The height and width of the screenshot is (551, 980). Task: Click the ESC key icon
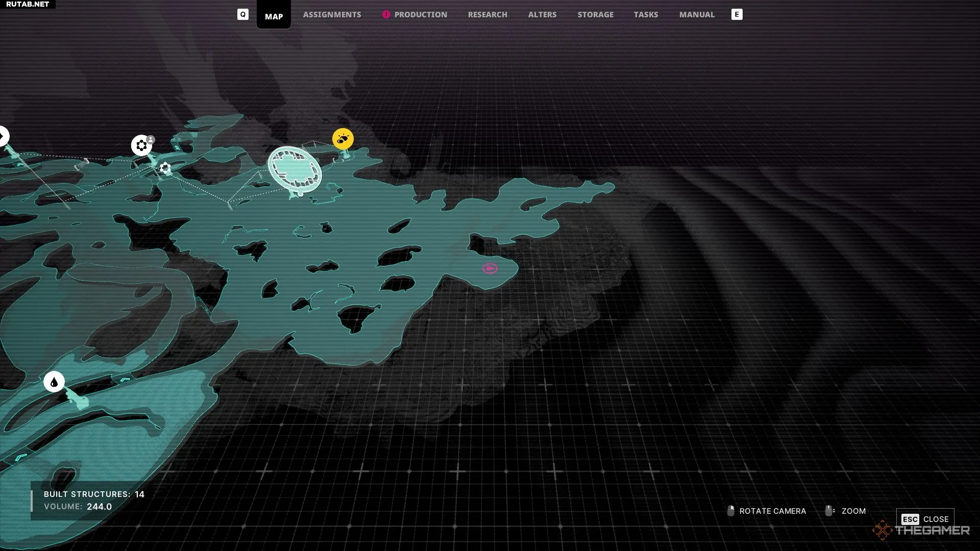[910, 519]
